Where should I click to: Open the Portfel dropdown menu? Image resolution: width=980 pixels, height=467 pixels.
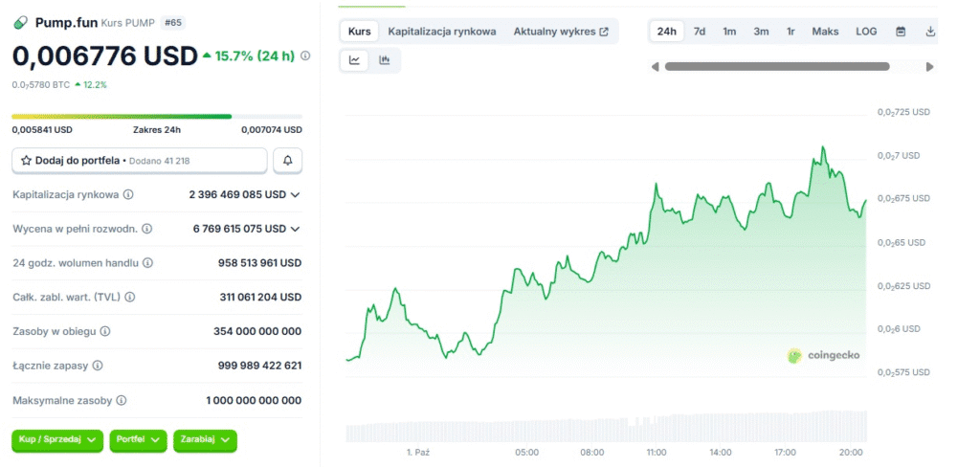tap(137, 439)
